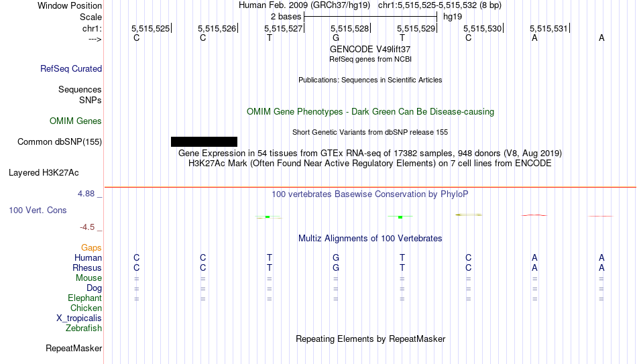Click OMIM Gene Phenotypes track title
This screenshot has height=364, width=637.
[x=370, y=112]
